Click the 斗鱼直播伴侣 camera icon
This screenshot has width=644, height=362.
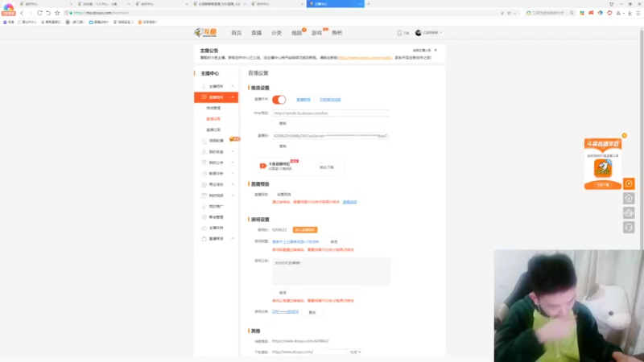click(x=263, y=166)
